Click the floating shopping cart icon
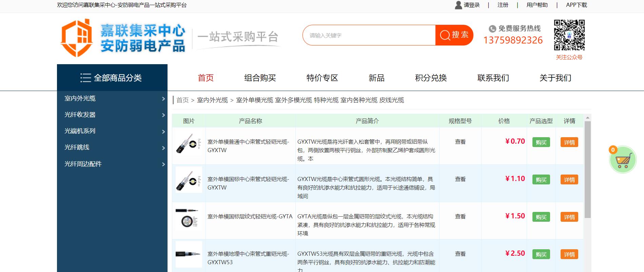Screen dimensions: 644x272 pyautogui.click(x=623, y=160)
